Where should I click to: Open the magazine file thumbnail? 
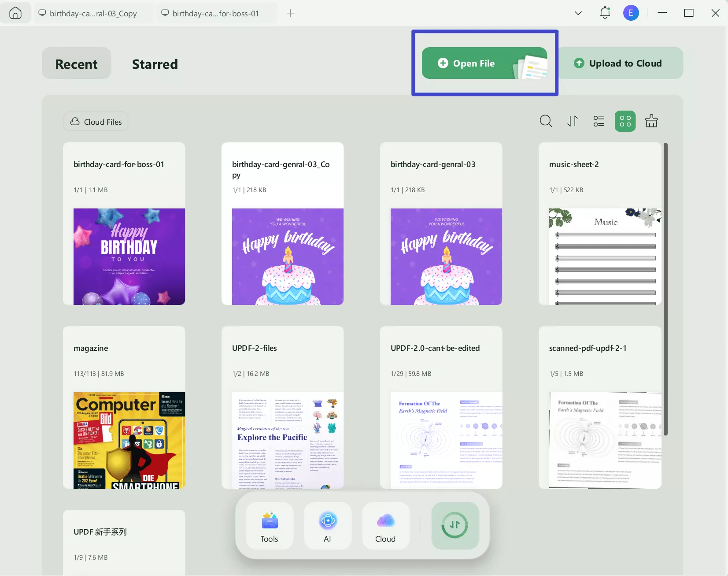129,440
